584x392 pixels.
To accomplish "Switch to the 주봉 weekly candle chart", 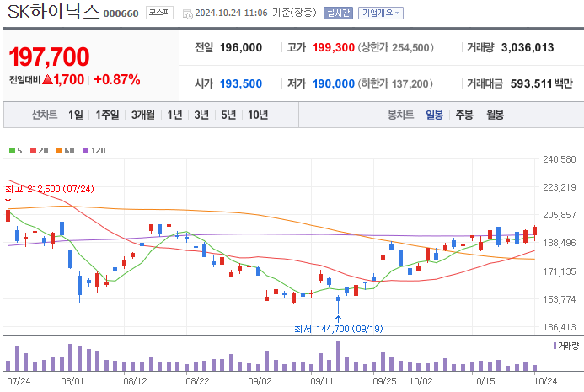I will tap(464, 115).
